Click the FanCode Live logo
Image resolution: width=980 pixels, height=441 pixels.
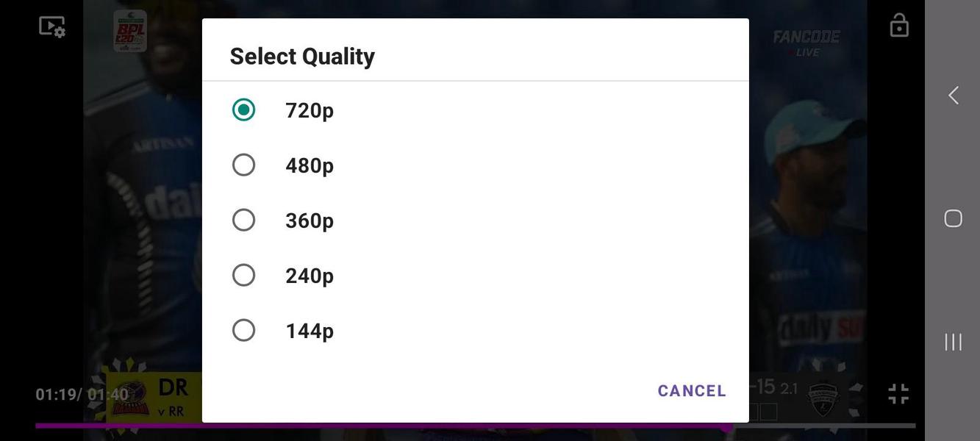click(x=806, y=41)
